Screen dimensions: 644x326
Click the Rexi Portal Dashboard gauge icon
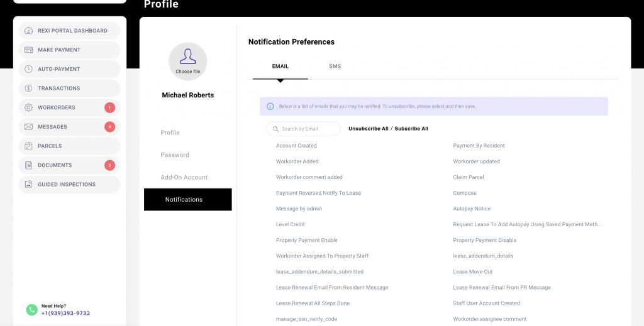pyautogui.click(x=28, y=31)
